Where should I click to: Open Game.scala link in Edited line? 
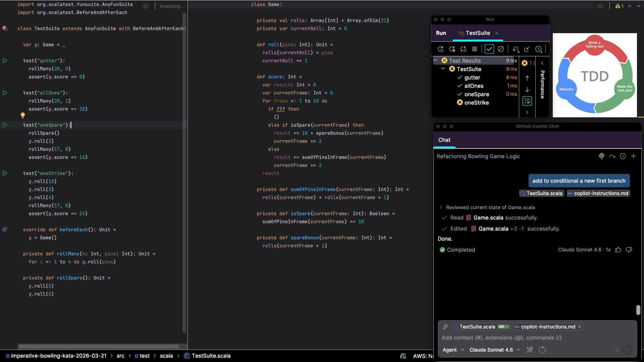tap(493, 229)
